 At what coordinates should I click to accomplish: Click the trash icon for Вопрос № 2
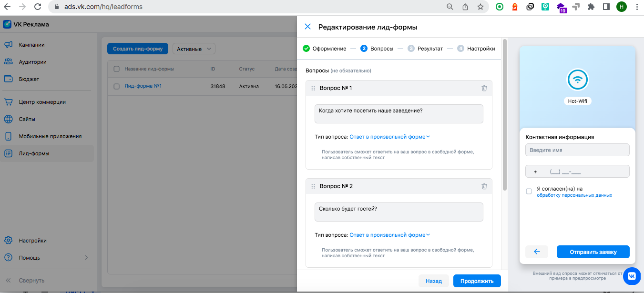pos(484,186)
